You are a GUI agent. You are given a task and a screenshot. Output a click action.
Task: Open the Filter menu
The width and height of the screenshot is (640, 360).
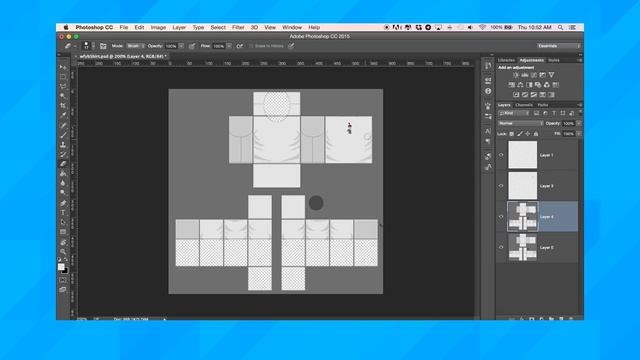(238, 27)
